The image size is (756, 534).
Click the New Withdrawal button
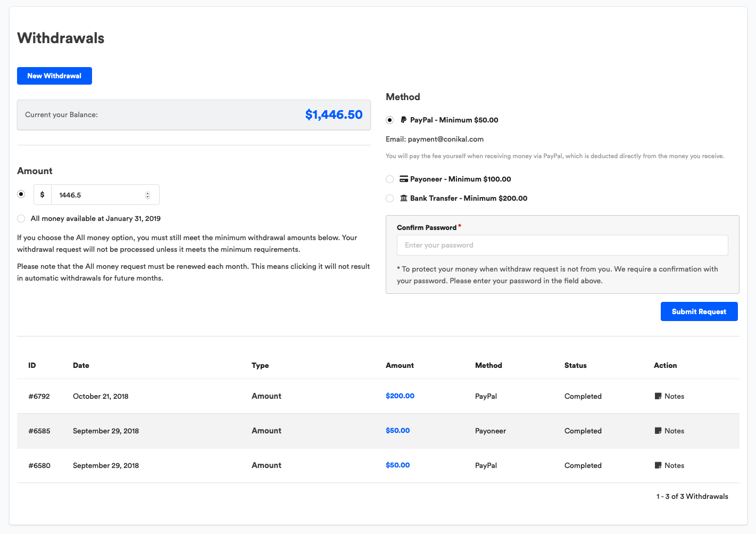tap(54, 76)
